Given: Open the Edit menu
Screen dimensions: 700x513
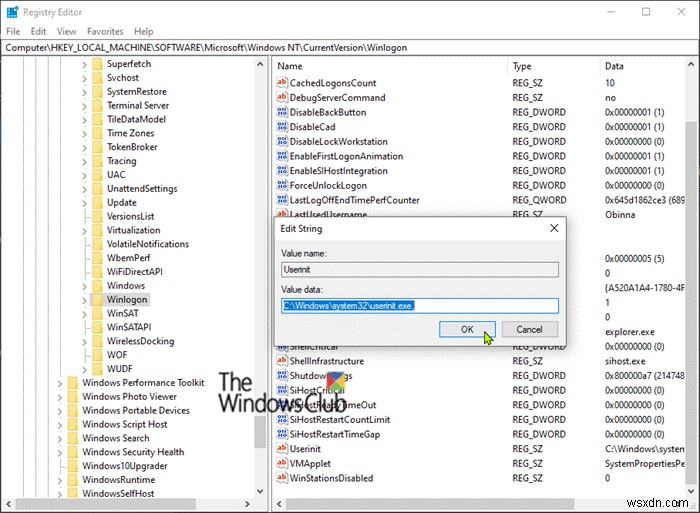Looking at the screenshot, I should (38, 31).
